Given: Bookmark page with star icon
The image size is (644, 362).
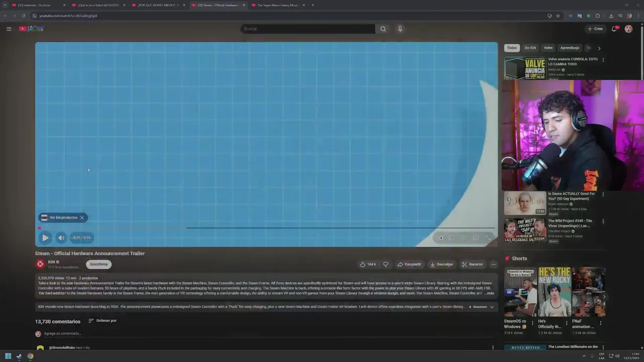Looking at the screenshot, I should pyautogui.click(x=557, y=16).
